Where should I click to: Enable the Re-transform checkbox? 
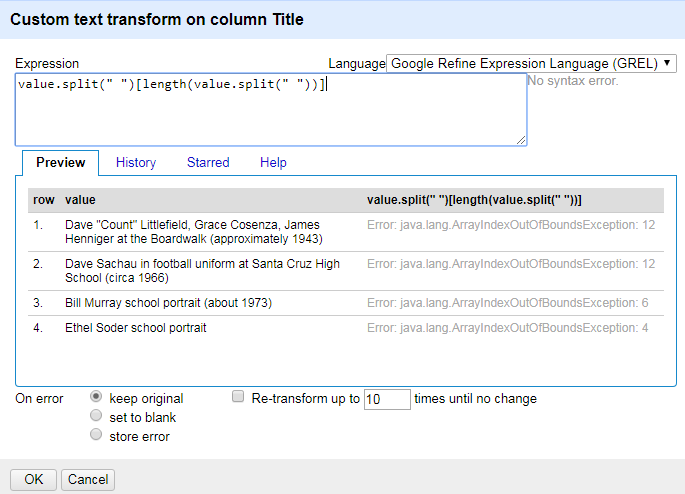[x=238, y=396]
